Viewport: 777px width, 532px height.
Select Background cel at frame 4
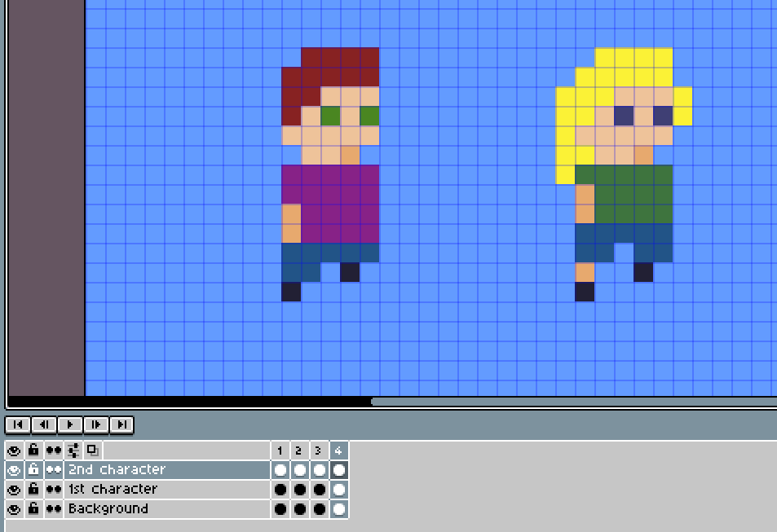click(339, 508)
